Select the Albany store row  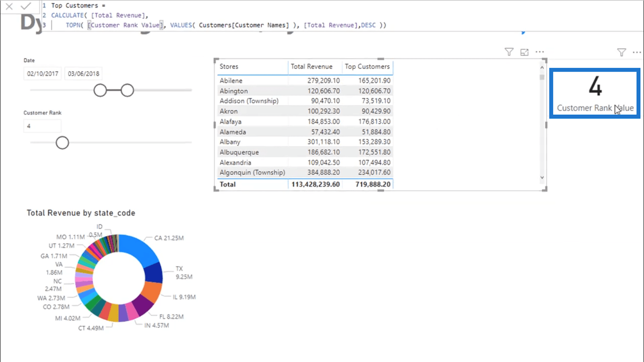[305, 142]
